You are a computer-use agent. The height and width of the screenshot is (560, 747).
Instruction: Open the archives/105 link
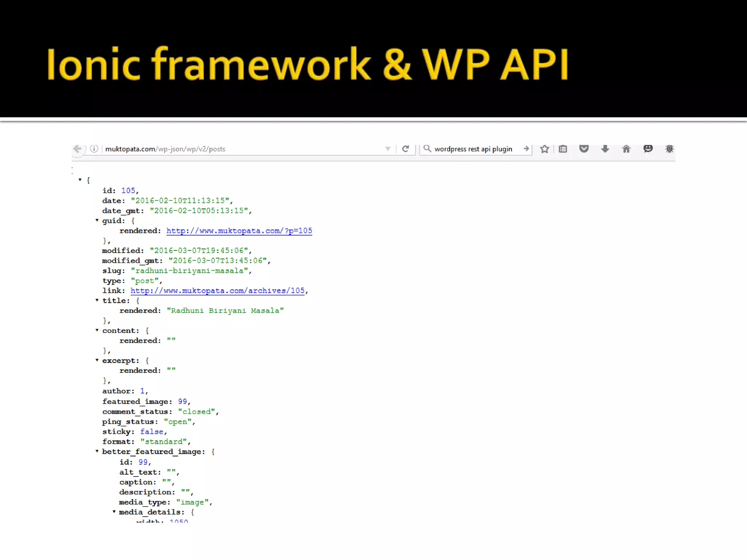[x=217, y=291]
